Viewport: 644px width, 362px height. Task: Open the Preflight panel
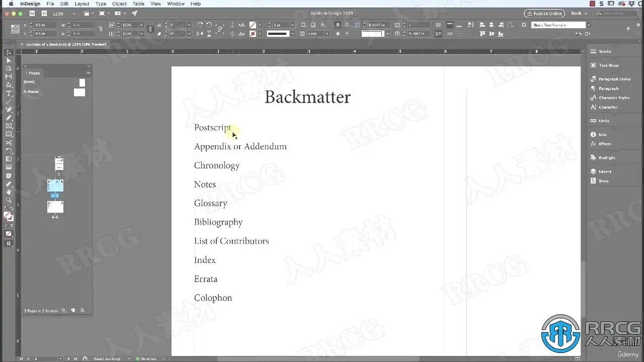tap(607, 158)
